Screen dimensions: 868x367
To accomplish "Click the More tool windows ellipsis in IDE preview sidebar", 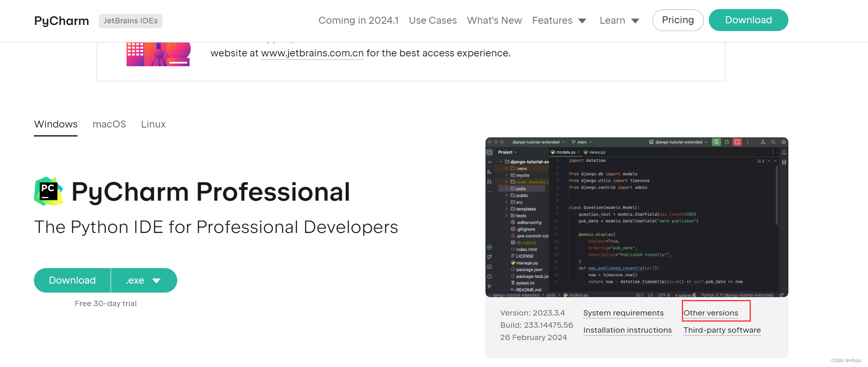I will coord(490,191).
